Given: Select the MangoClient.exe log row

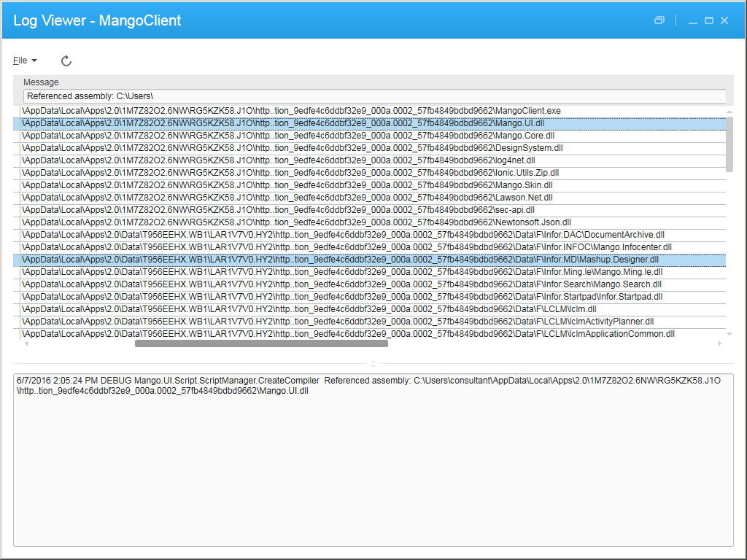Looking at the screenshot, I should coord(292,111).
